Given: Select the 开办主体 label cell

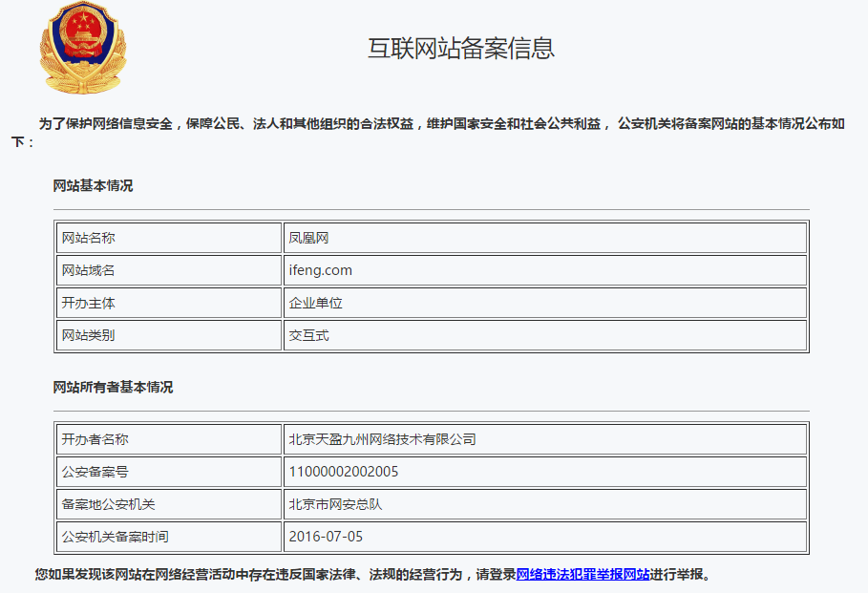Looking at the screenshot, I should [x=169, y=303].
